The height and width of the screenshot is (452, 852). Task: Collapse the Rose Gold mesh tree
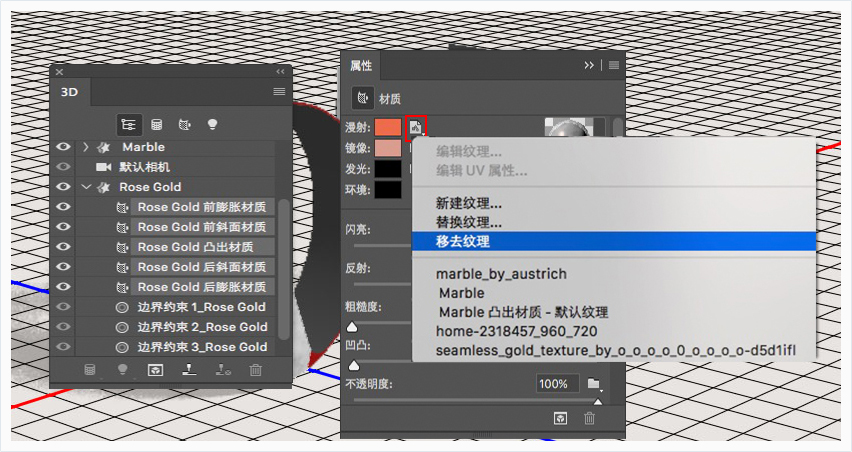(86, 187)
